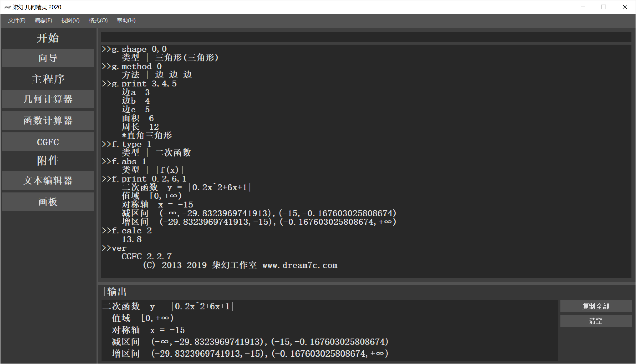This screenshot has height=364, width=636.
Task: Close the 几何精灵 2020 window
Action: click(624, 7)
